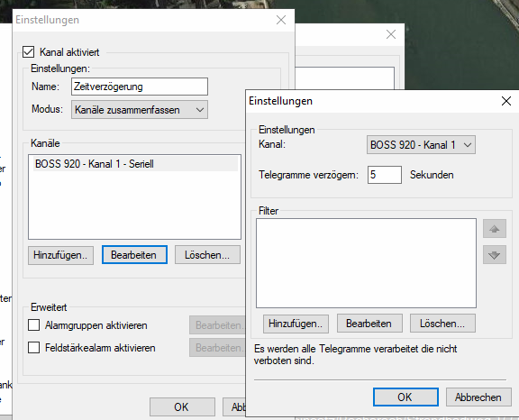
Task: Focus the Telegramme verzögern seconds field
Action: tap(384, 175)
